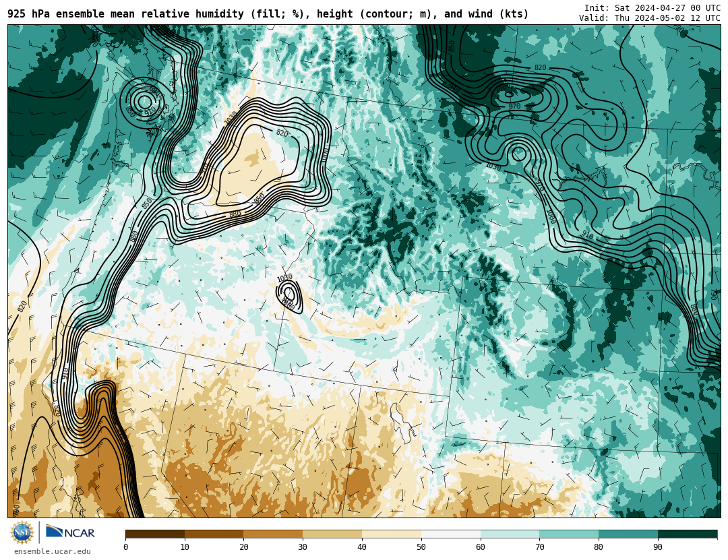Click the colorbar tick label 10
728x560 pixels.
185,547
